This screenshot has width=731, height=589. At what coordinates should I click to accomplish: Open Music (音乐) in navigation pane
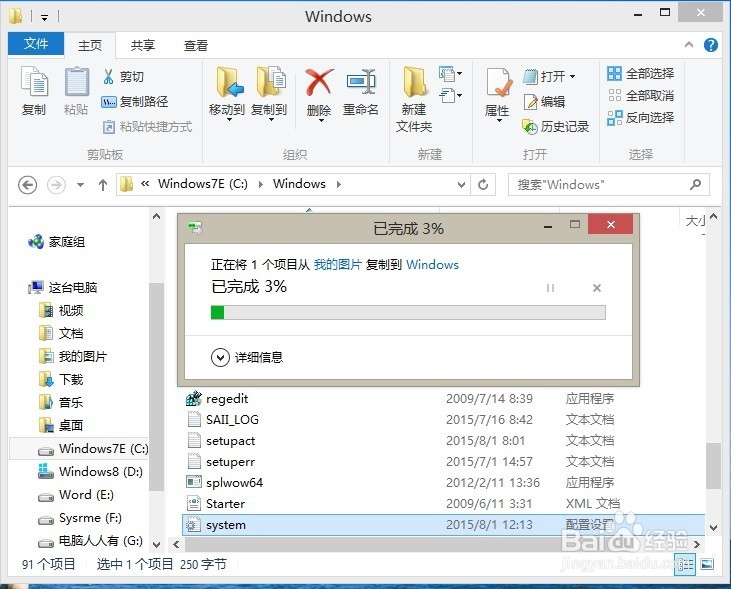coord(61,402)
